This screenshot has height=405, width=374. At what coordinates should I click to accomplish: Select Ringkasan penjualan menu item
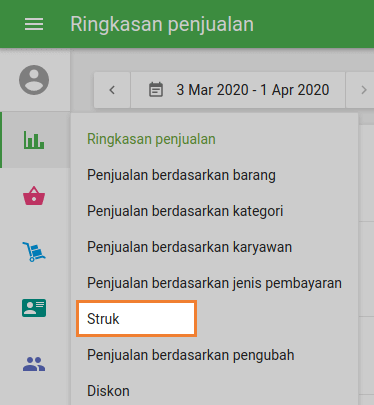[x=151, y=139]
